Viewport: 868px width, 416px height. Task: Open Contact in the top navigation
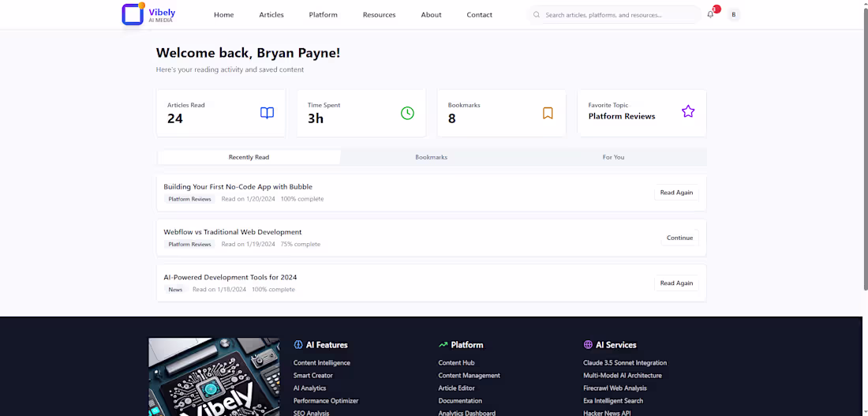click(x=480, y=15)
